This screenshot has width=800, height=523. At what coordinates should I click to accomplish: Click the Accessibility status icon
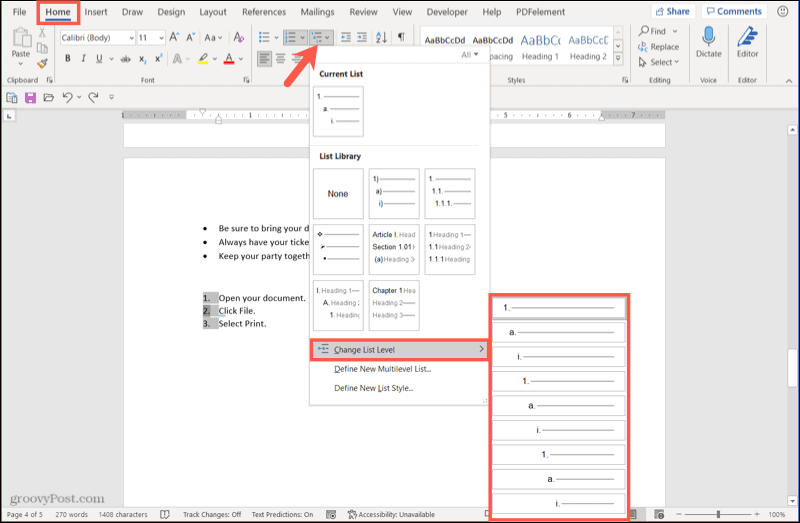click(x=352, y=514)
